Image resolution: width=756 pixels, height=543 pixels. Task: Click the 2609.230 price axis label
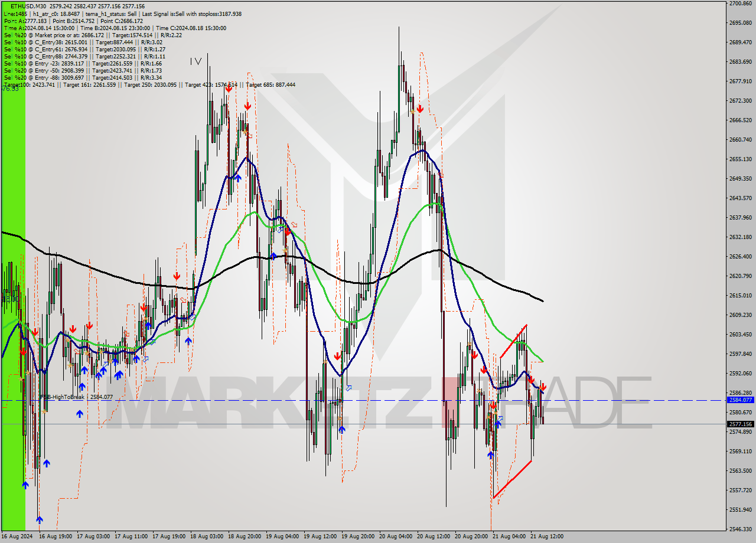pyautogui.click(x=741, y=315)
